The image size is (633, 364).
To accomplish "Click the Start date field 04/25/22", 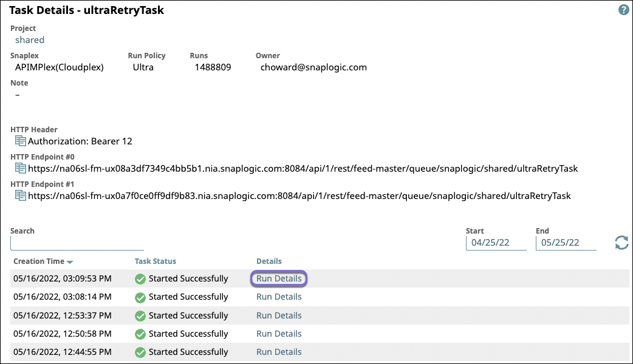I will (496, 243).
